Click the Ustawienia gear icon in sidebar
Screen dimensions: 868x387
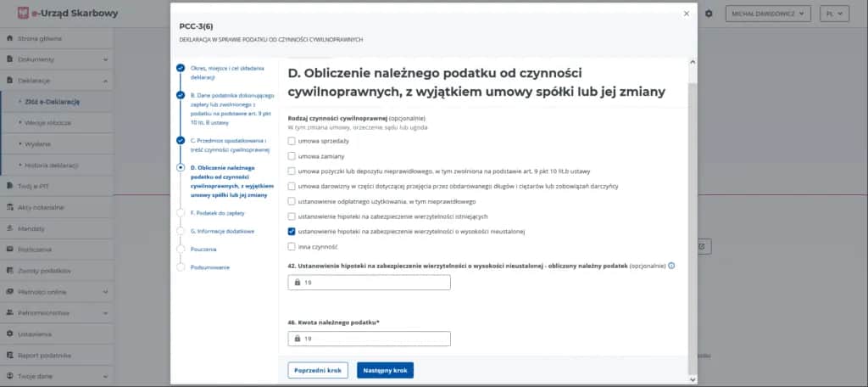click(x=9, y=334)
